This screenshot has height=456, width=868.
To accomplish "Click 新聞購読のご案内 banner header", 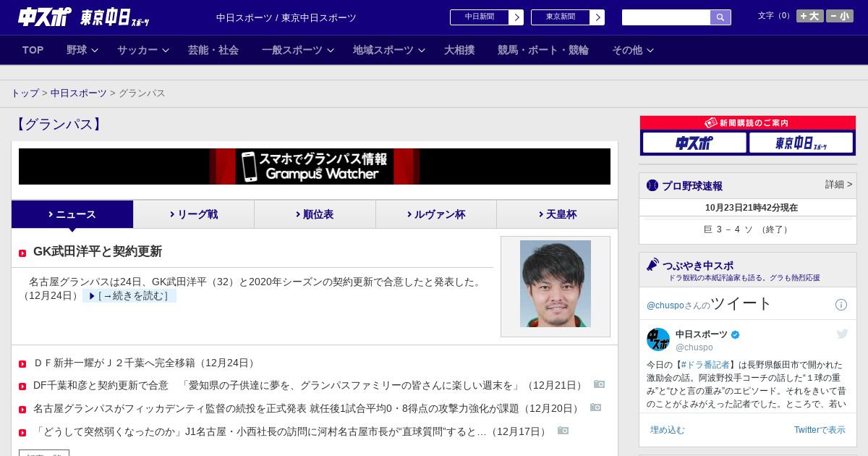I will tap(747, 123).
